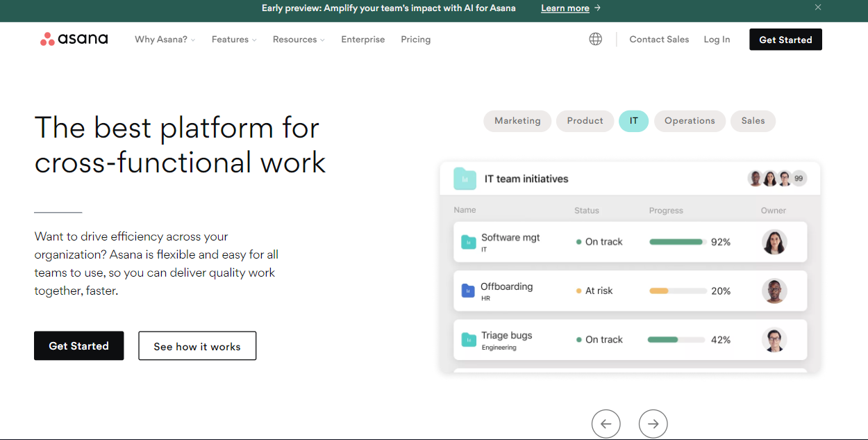The width and height of the screenshot is (868, 440).
Task: Open the Pricing page
Action: [x=415, y=40]
